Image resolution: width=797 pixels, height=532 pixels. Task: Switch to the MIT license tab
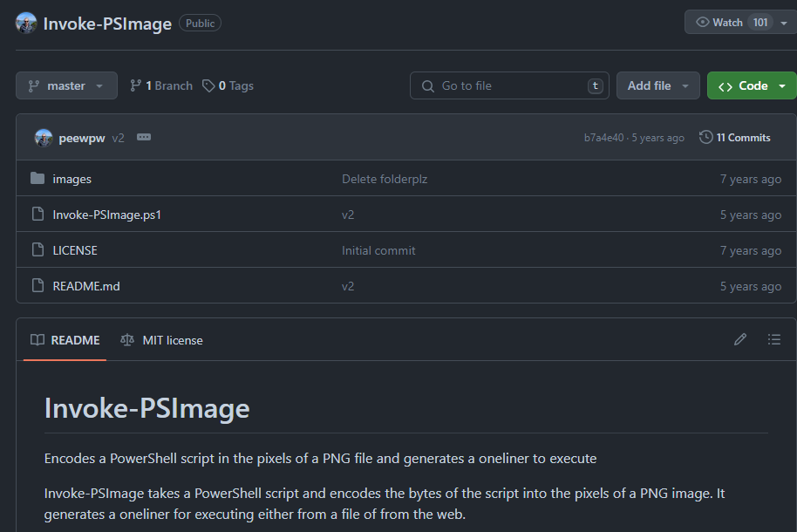162,340
